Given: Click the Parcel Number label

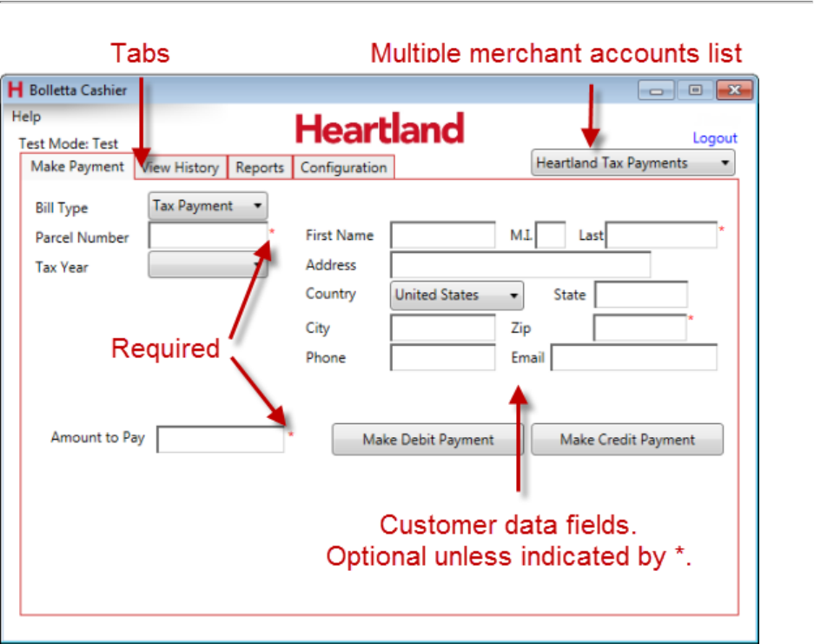Looking at the screenshot, I should (82, 237).
